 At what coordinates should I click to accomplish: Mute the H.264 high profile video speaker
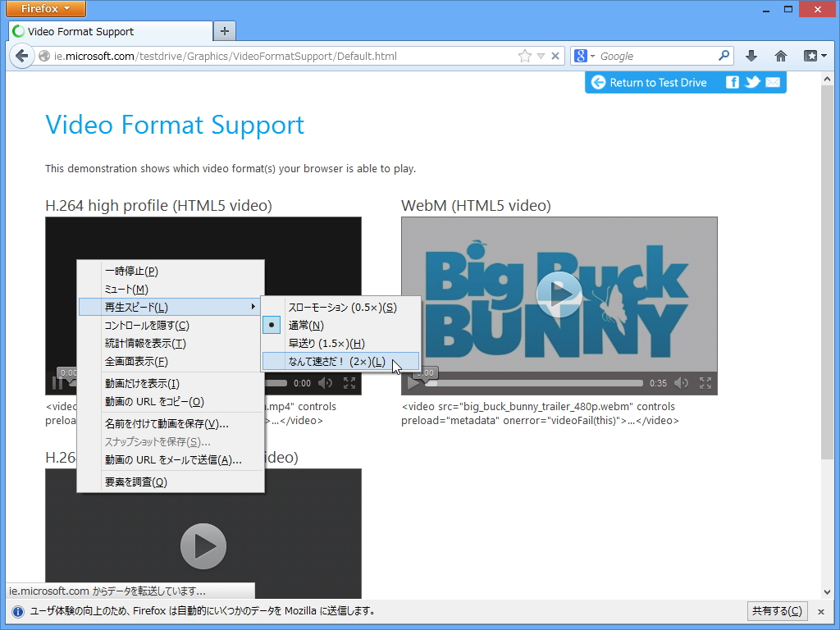click(x=325, y=383)
